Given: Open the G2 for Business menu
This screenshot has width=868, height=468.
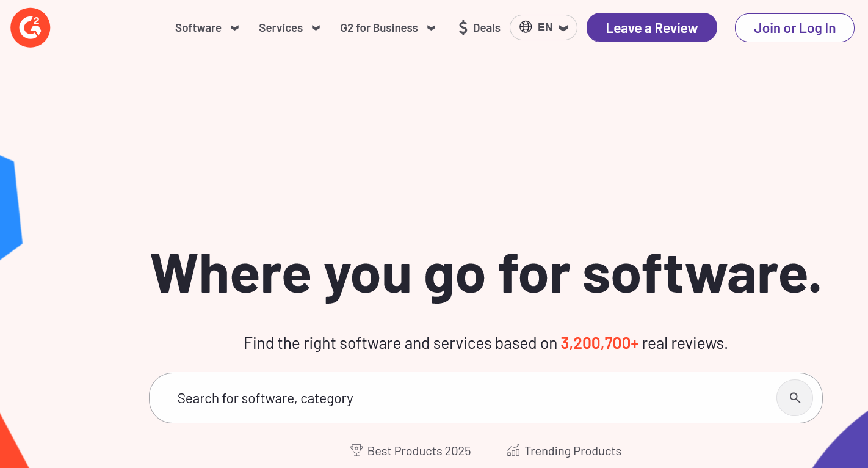Looking at the screenshot, I should click(x=379, y=28).
